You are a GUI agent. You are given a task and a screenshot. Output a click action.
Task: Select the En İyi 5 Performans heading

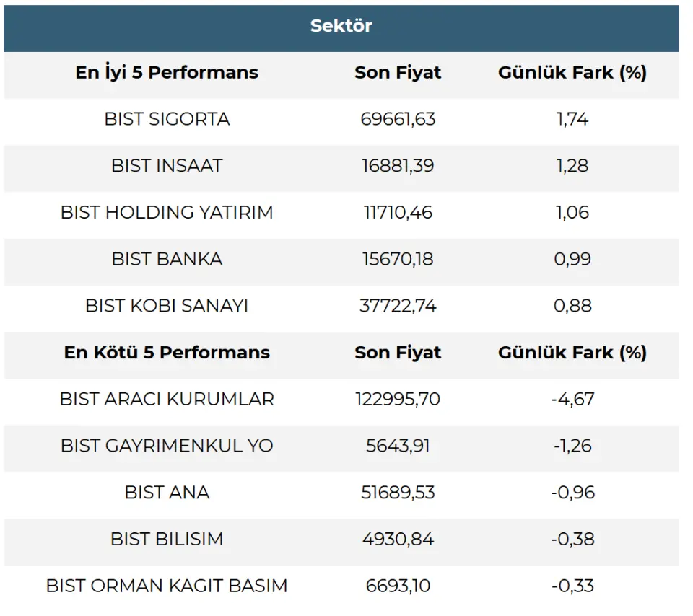(167, 73)
